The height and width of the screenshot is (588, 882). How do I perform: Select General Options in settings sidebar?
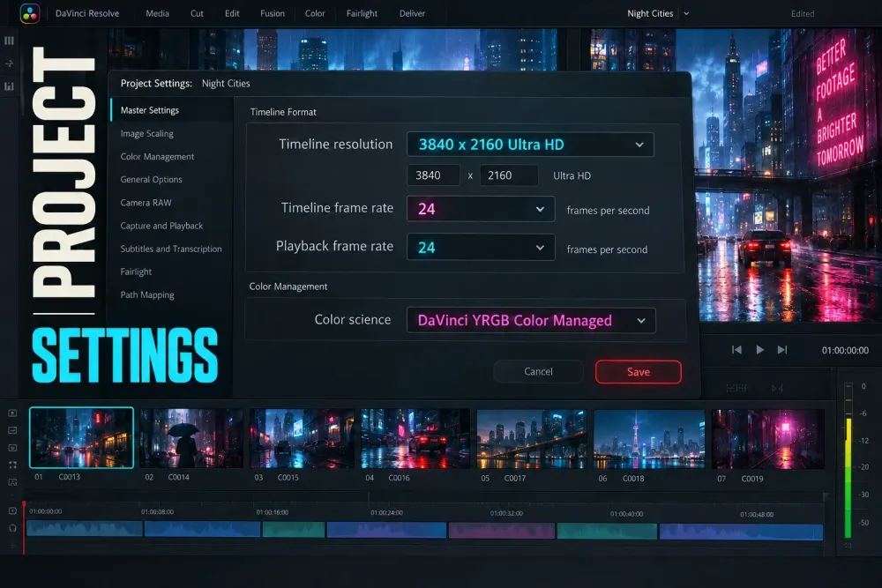[x=152, y=179]
